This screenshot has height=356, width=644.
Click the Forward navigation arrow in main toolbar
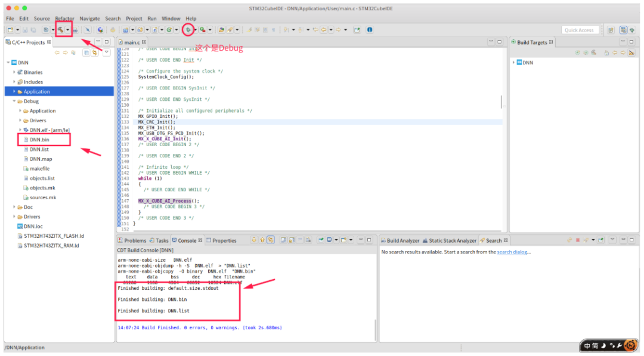click(x=339, y=30)
